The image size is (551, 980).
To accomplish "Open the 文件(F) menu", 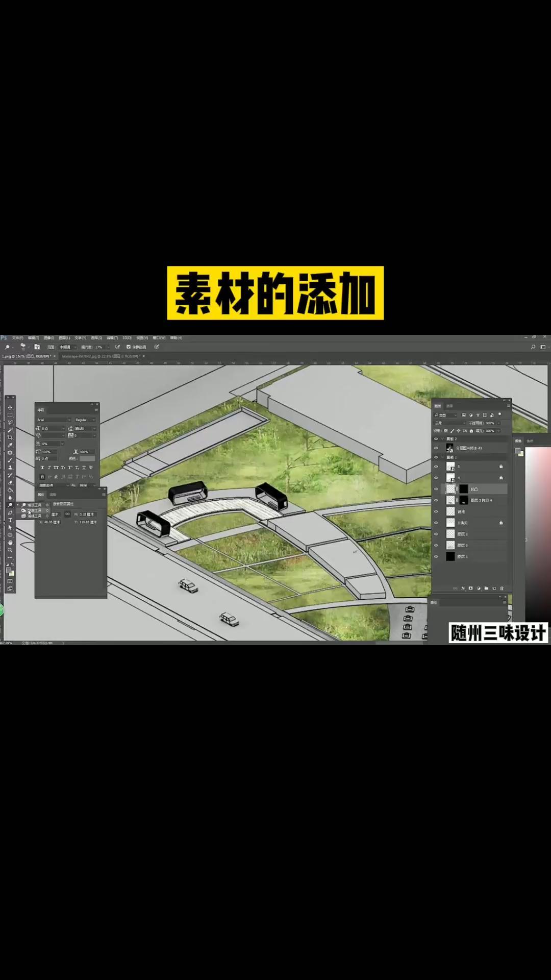I will pos(17,338).
